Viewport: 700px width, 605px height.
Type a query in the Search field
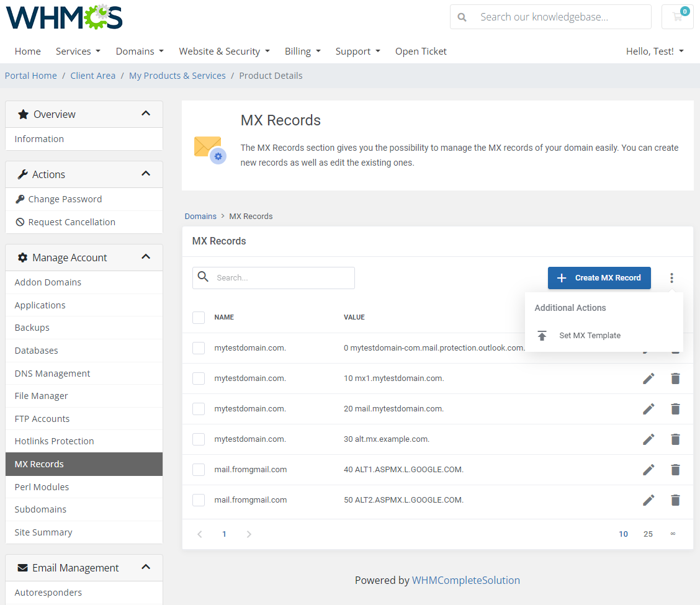[x=273, y=277]
